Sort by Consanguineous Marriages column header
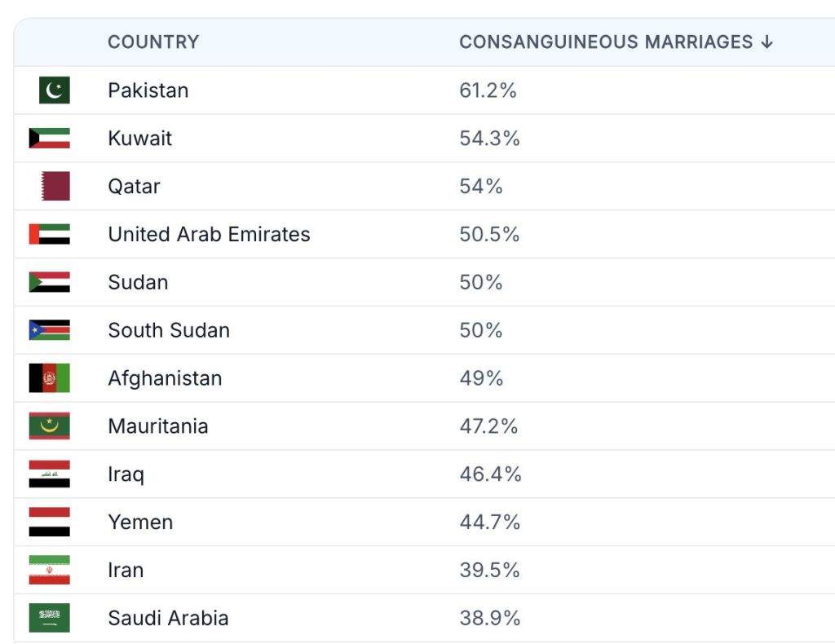The height and width of the screenshot is (644, 835). coord(606,42)
